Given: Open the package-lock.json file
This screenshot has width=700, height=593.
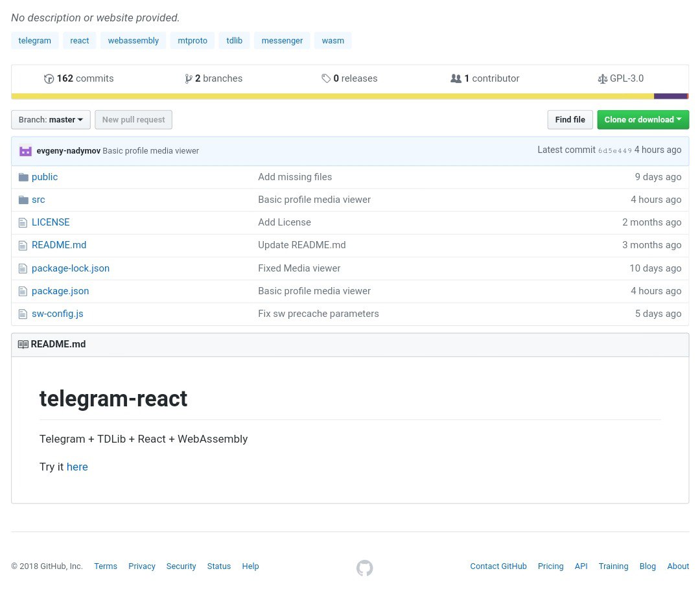Looking at the screenshot, I should [71, 268].
